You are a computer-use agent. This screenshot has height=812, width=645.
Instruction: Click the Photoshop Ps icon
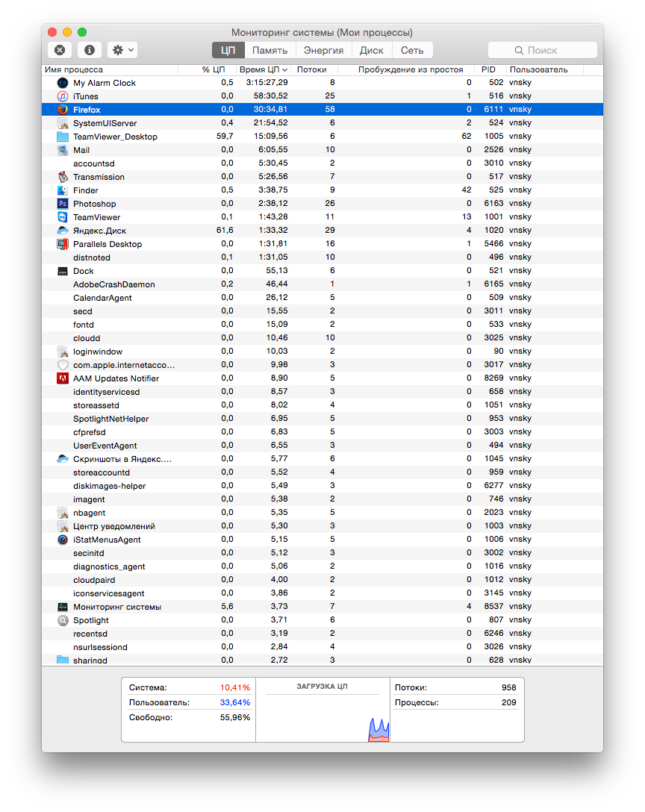tap(63, 204)
